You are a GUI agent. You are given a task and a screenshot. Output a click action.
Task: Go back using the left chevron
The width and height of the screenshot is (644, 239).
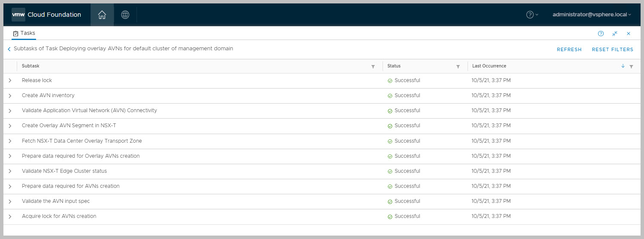[x=9, y=49]
